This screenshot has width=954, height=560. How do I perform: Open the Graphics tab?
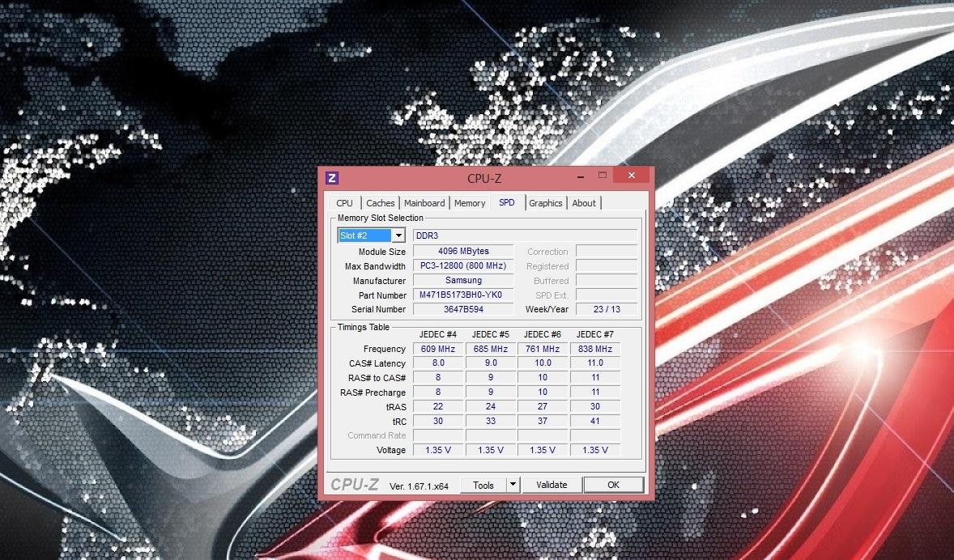546,203
